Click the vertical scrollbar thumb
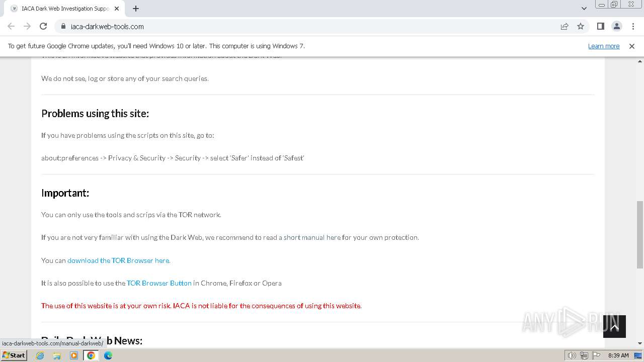Viewport: 644px width, 362px height. [x=640, y=235]
